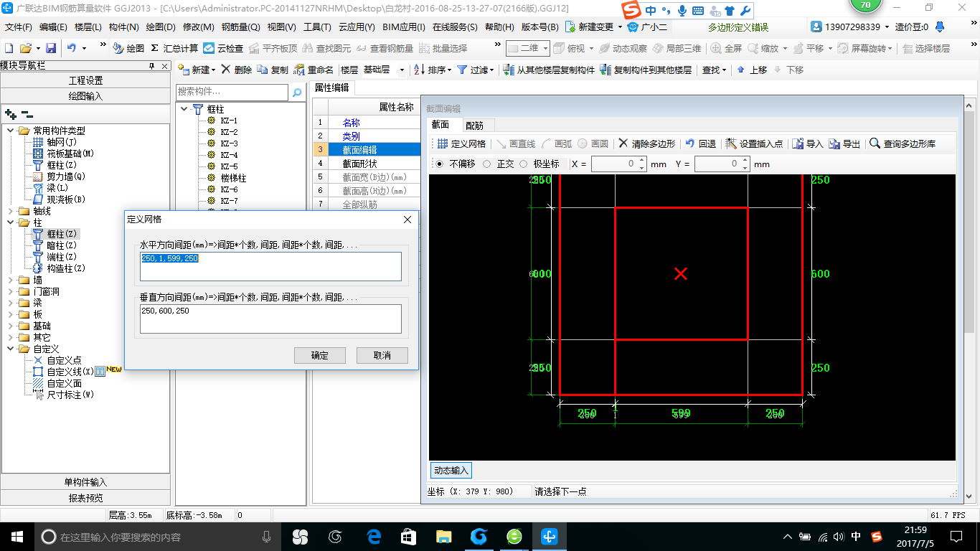
Task: Open 文件(F) menu
Action: click(19, 27)
